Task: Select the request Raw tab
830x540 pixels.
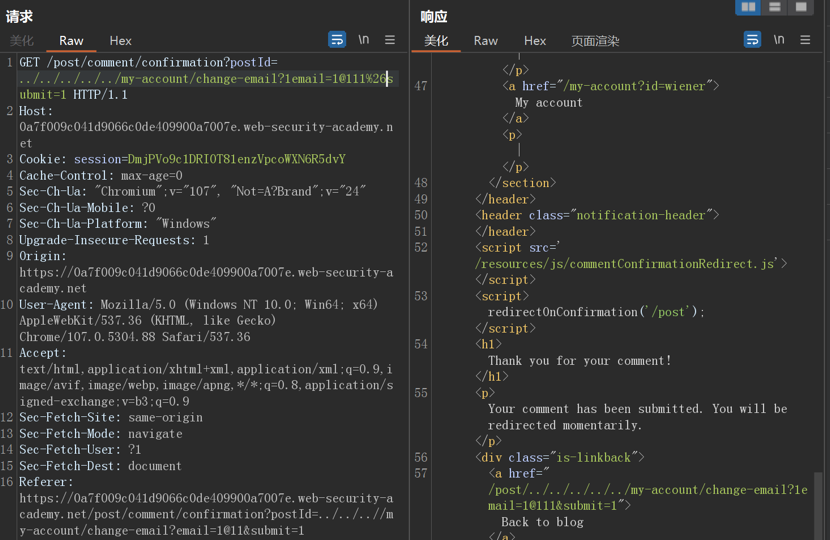Action: click(x=71, y=41)
